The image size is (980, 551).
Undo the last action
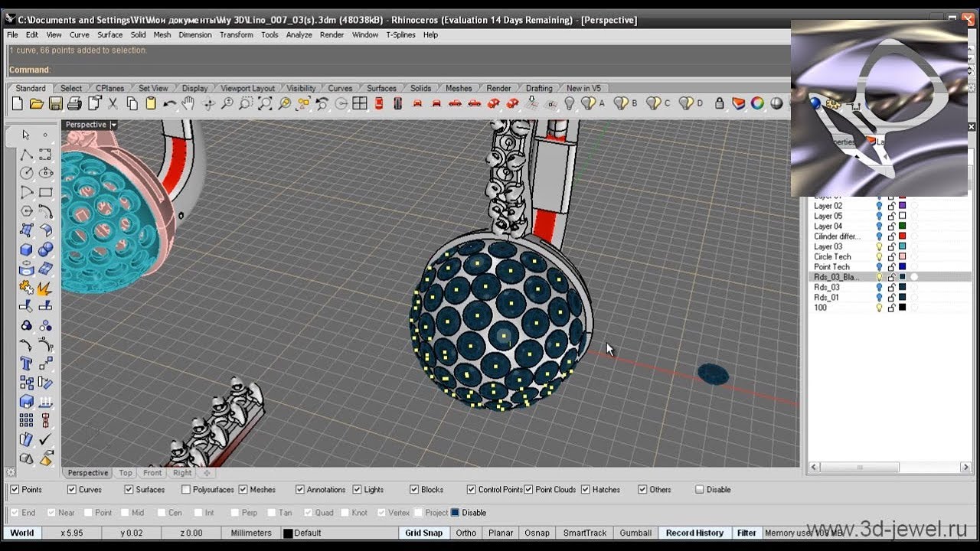[170, 103]
